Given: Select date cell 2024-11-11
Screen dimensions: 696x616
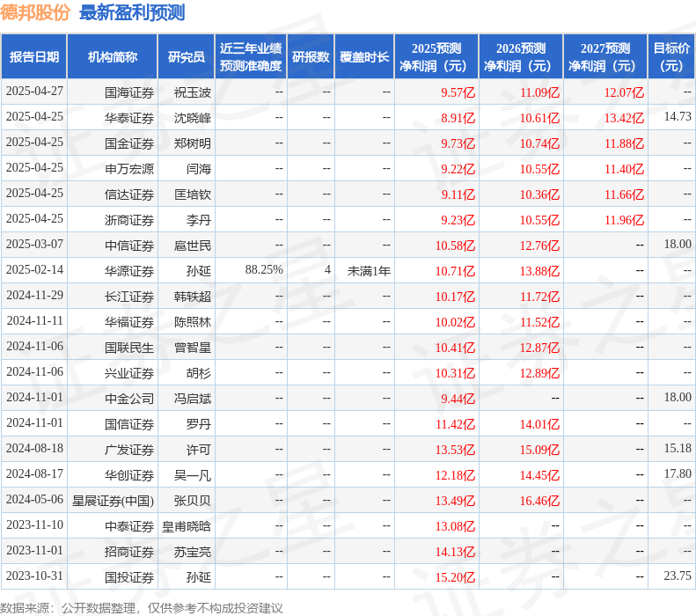Looking at the screenshot, I should 34,320.
